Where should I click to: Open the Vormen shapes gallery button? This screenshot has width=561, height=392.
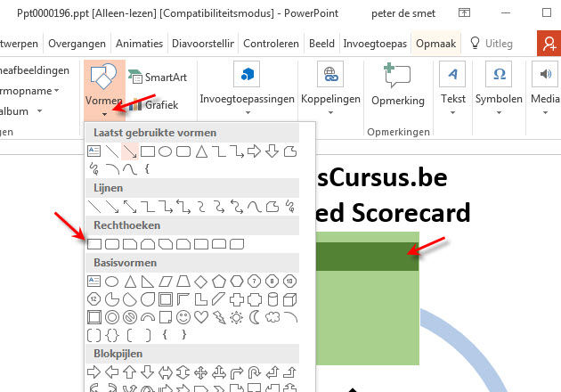[x=104, y=90]
